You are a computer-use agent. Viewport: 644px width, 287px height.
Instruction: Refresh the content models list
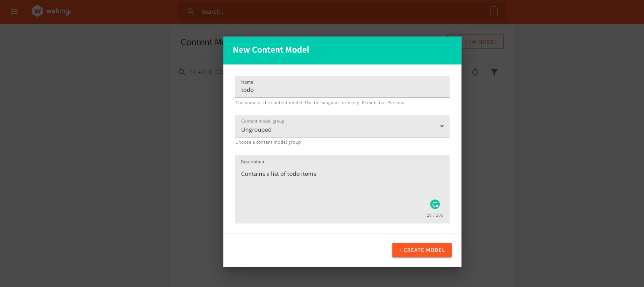(475, 72)
